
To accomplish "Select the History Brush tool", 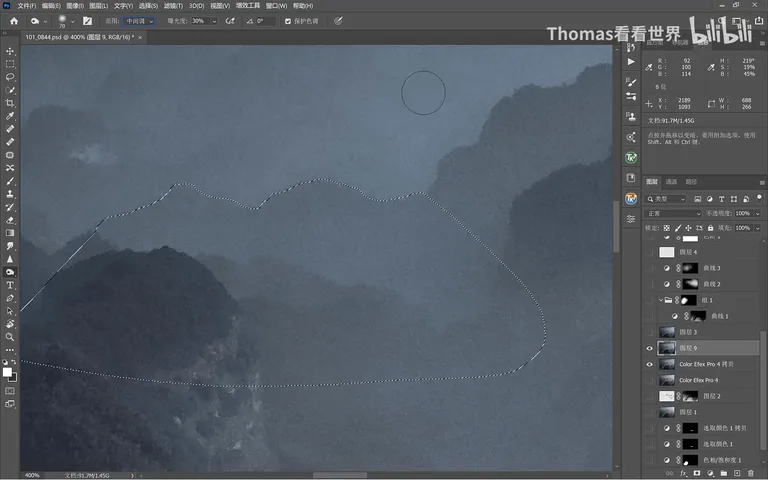I will (x=10, y=207).
